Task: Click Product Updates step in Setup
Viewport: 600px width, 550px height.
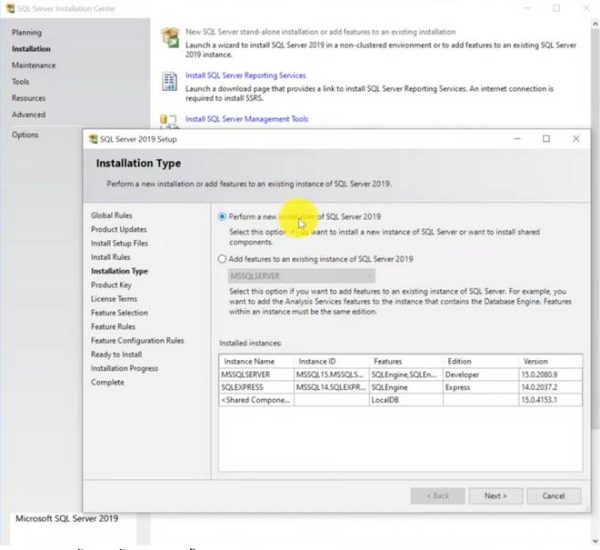Action: pos(119,229)
